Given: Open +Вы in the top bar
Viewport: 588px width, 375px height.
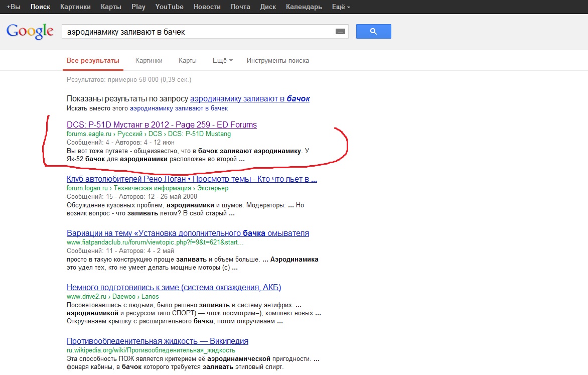Looking at the screenshot, I should click(14, 7).
